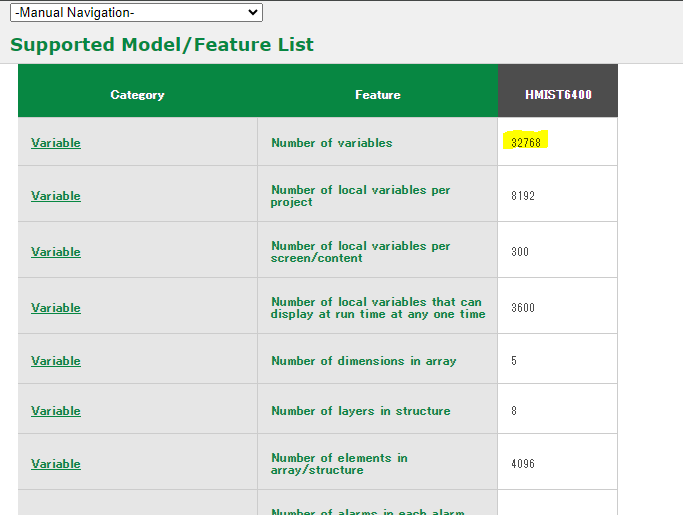Select the value 8 for structure layers
The height and width of the screenshot is (515, 683).
(x=514, y=410)
